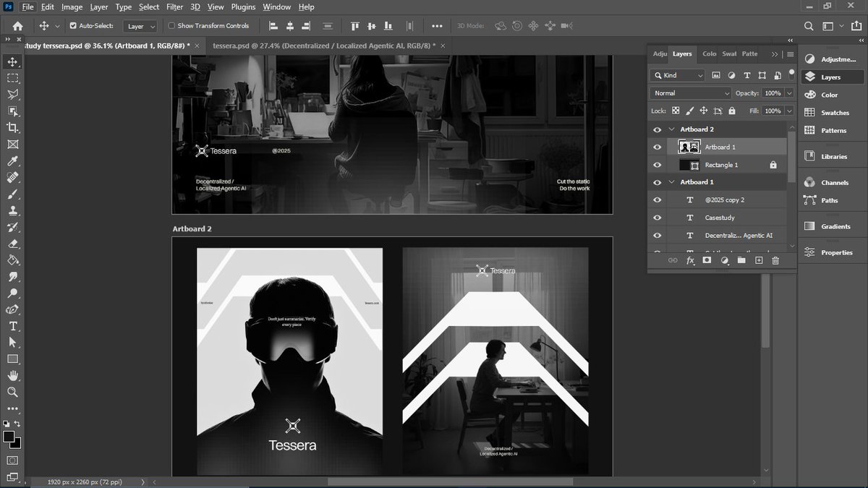Open the Libraries panel button
Viewport: 868px width, 488px height.
[833, 156]
